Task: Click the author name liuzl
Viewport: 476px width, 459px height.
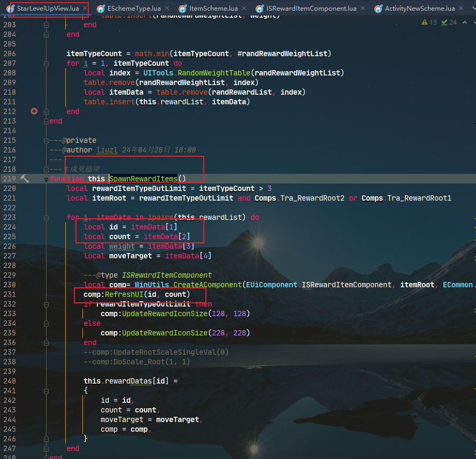Action: (107, 150)
